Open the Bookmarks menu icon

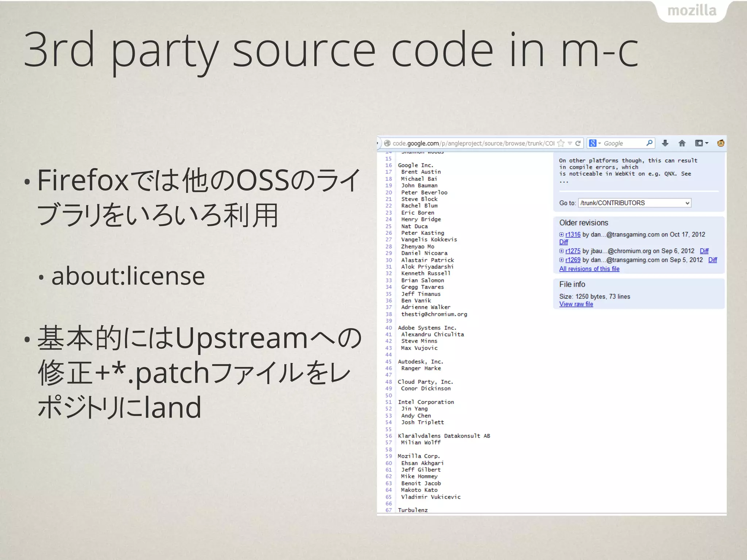tap(701, 143)
